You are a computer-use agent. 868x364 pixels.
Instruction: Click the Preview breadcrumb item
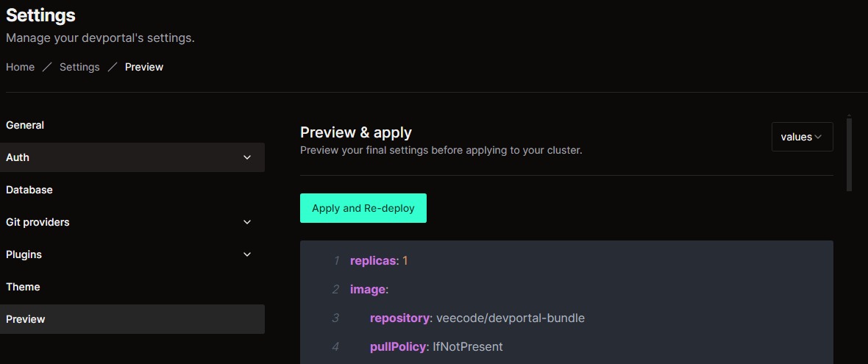pyautogui.click(x=144, y=67)
